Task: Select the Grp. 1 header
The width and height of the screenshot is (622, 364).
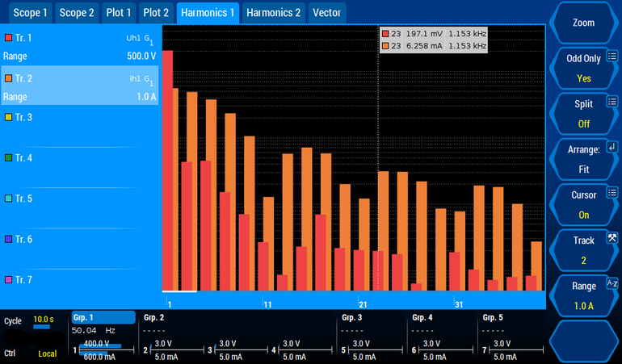Action: 103,318
